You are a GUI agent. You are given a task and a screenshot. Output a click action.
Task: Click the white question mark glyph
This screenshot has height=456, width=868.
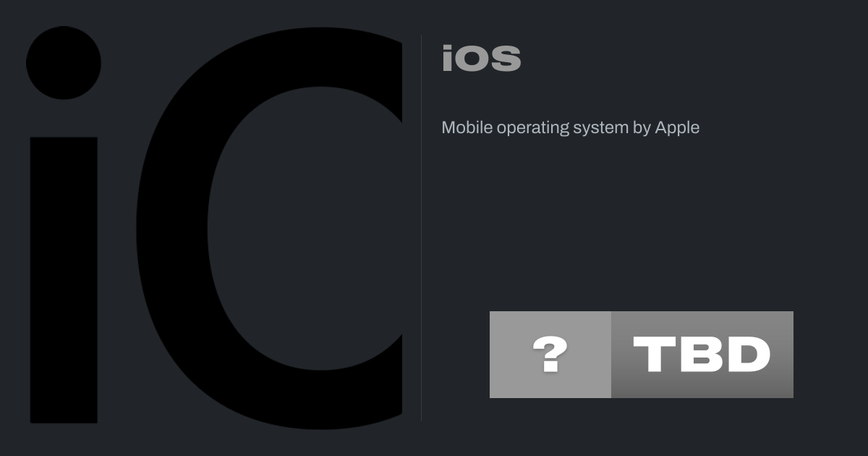[550, 355]
